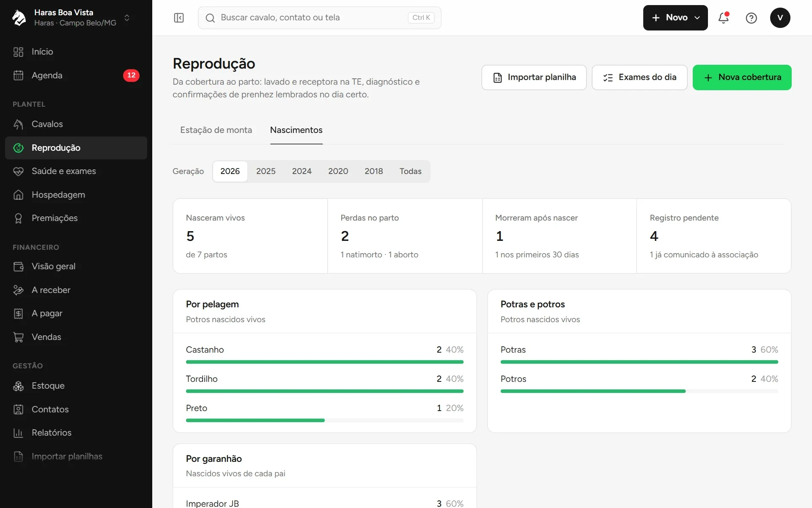Open the help question-mark icon

tap(752, 18)
